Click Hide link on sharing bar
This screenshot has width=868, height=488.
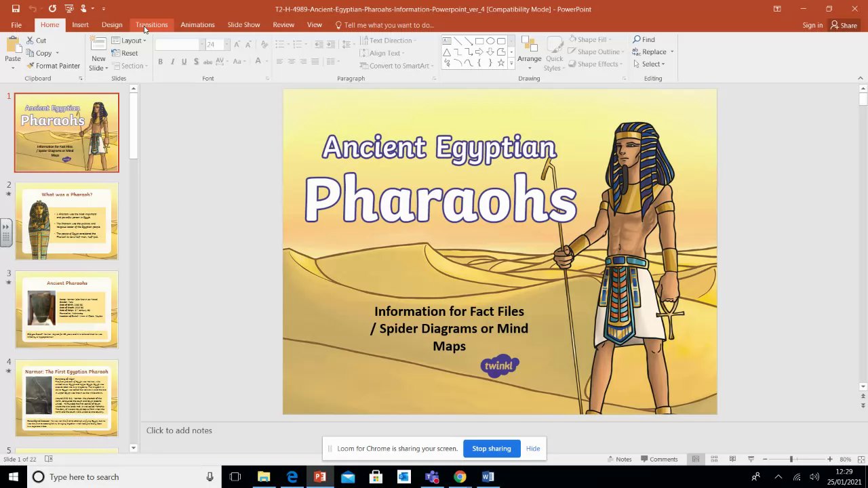pyautogui.click(x=533, y=449)
